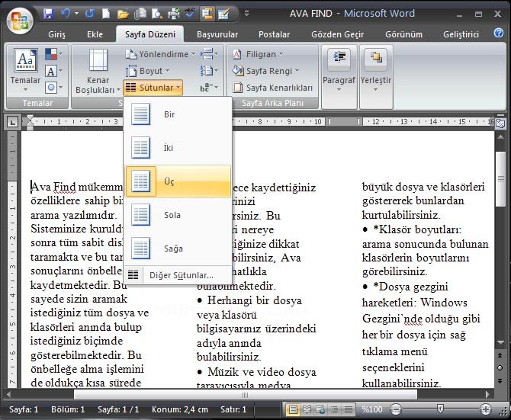511x420 pixels.
Task: Switch to the Görünüm tab
Action: click(403, 34)
